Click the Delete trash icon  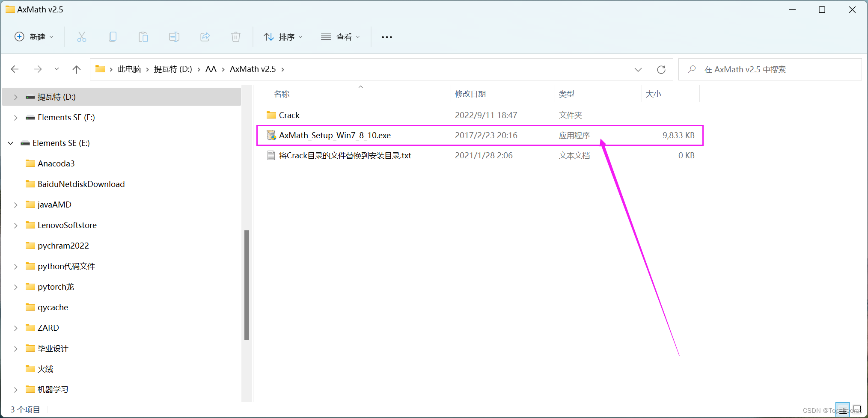(236, 37)
